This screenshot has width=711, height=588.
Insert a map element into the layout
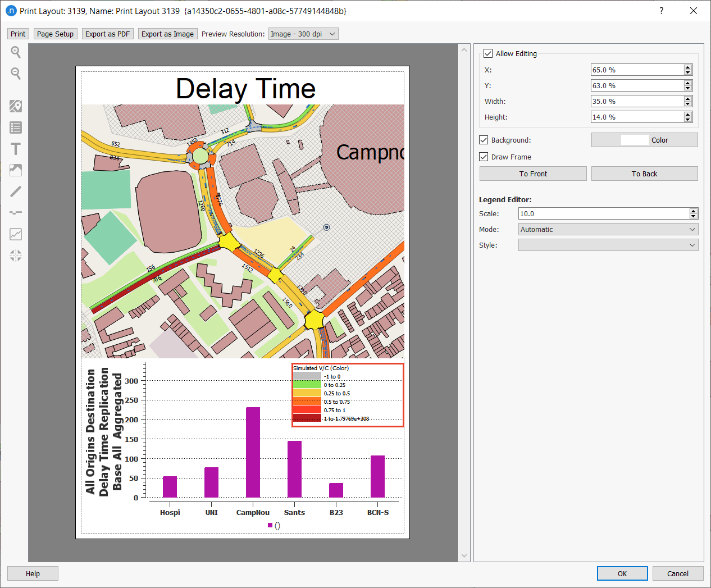pos(15,106)
